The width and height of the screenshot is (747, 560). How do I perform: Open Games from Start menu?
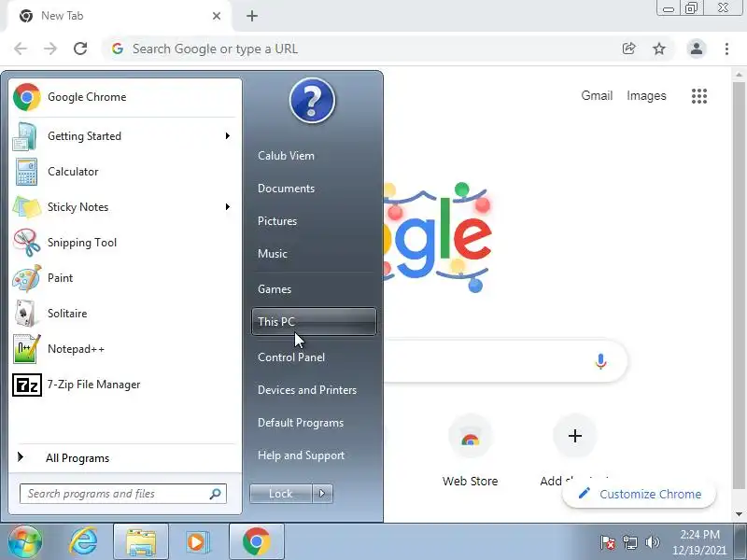coord(275,289)
